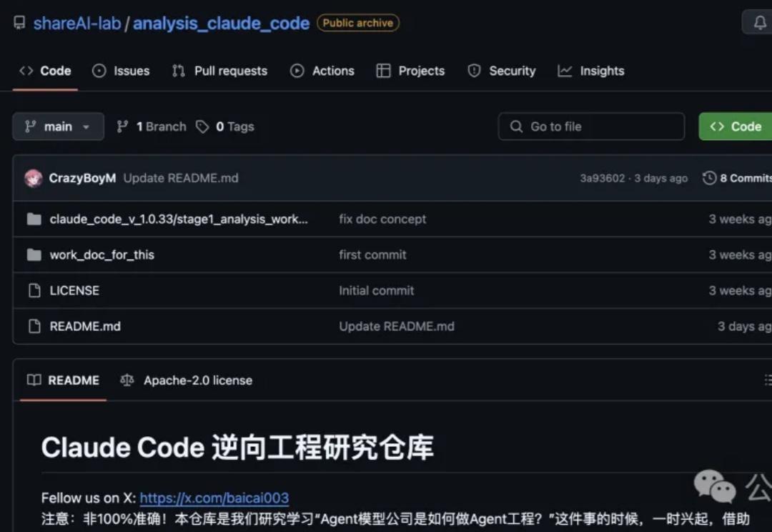View the 0 Tags link
The width and height of the screenshot is (772, 532).
coord(225,127)
